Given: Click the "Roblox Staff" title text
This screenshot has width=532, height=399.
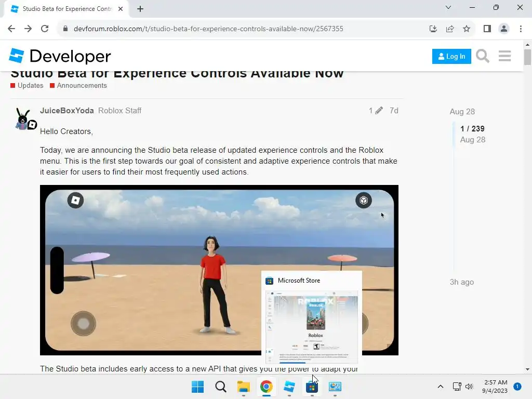Looking at the screenshot, I should coord(120,111).
